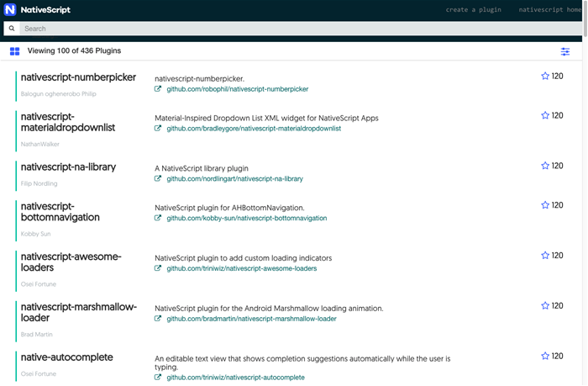This screenshot has width=588, height=386.
Task: Open the filter sliders icon
Action: 565,51
